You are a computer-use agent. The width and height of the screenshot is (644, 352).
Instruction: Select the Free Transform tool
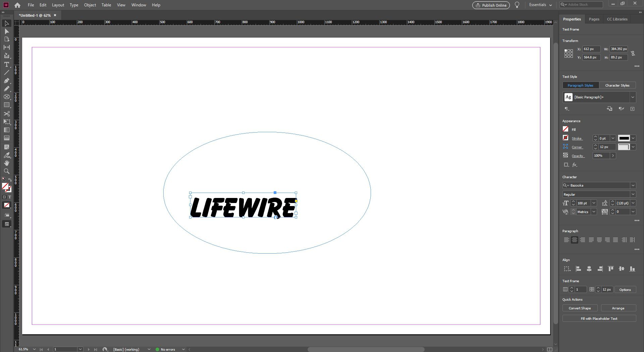6,122
